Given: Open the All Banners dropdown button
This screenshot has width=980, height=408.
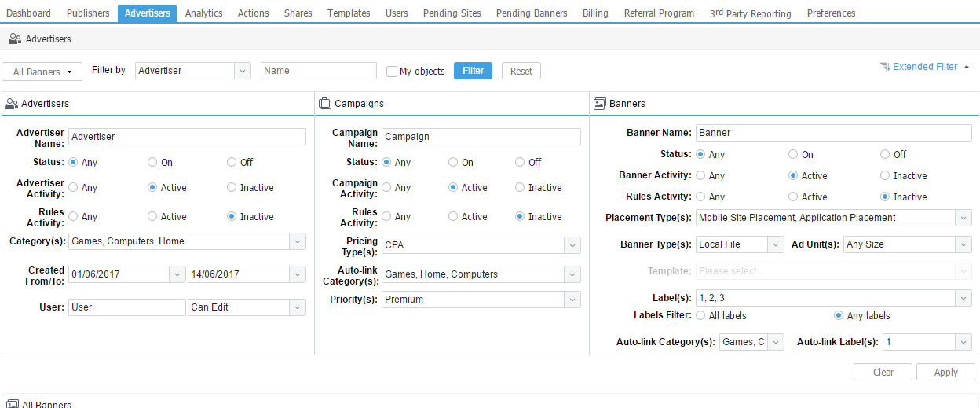Looking at the screenshot, I should tap(42, 72).
